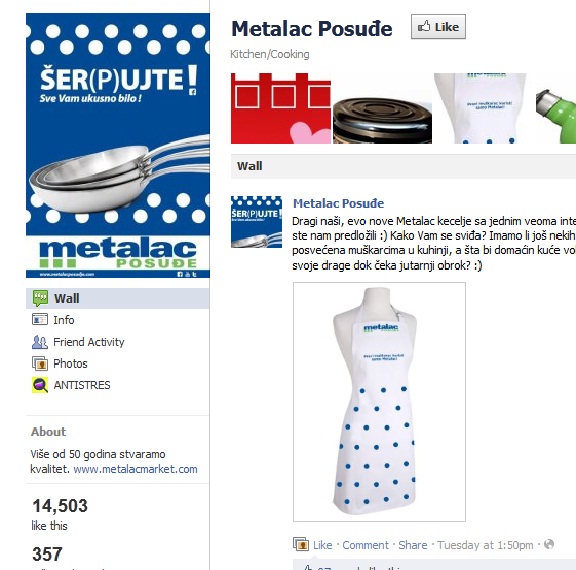Image resolution: width=576 pixels, height=570 pixels.
Task: Comment on the apron post
Action: [x=365, y=545]
